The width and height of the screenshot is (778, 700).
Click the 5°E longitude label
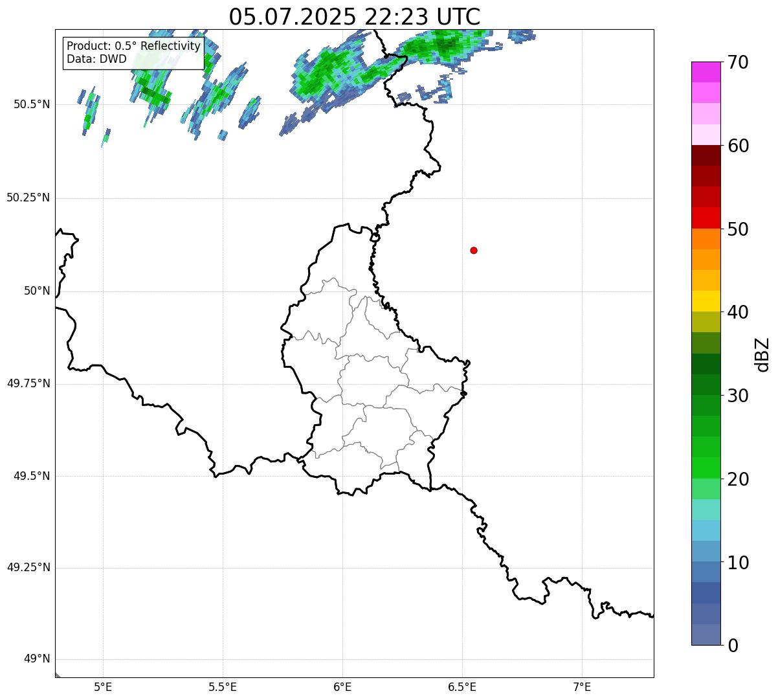coord(103,687)
